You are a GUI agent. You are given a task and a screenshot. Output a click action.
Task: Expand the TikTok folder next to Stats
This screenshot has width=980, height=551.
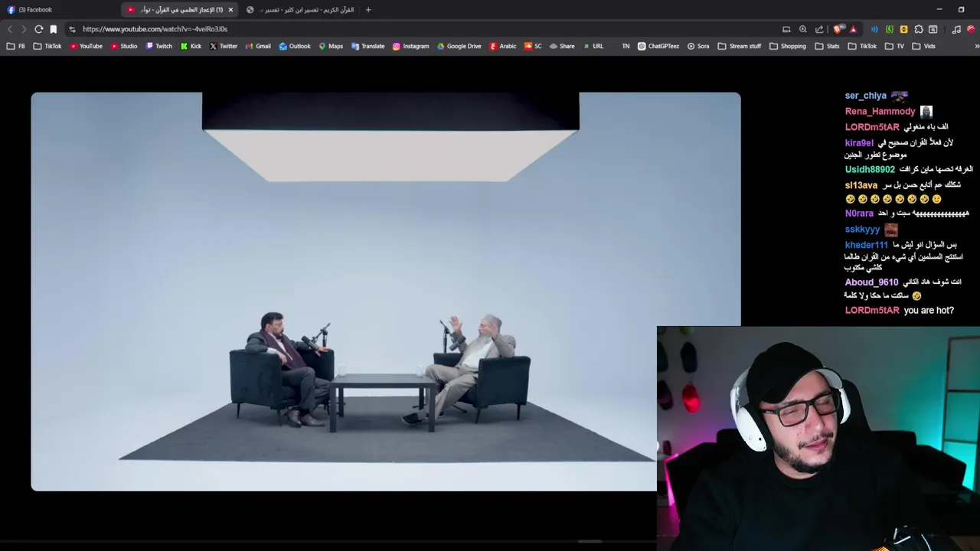(863, 46)
